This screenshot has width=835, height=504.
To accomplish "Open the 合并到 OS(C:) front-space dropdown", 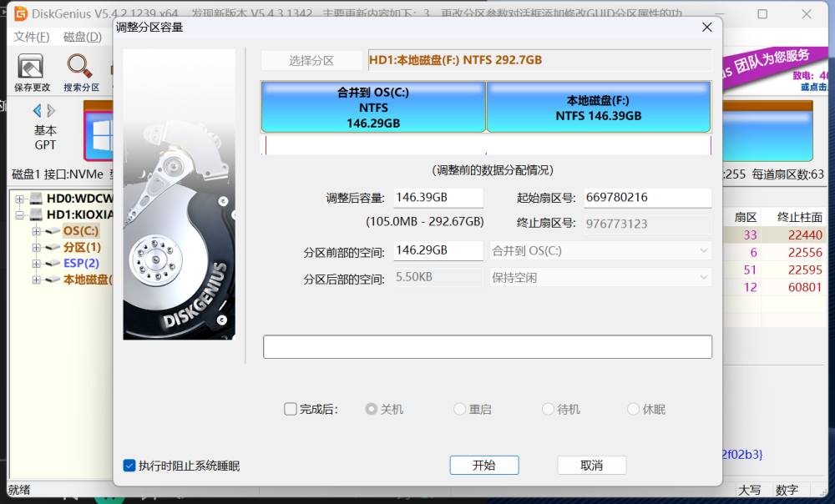I will tap(600, 250).
